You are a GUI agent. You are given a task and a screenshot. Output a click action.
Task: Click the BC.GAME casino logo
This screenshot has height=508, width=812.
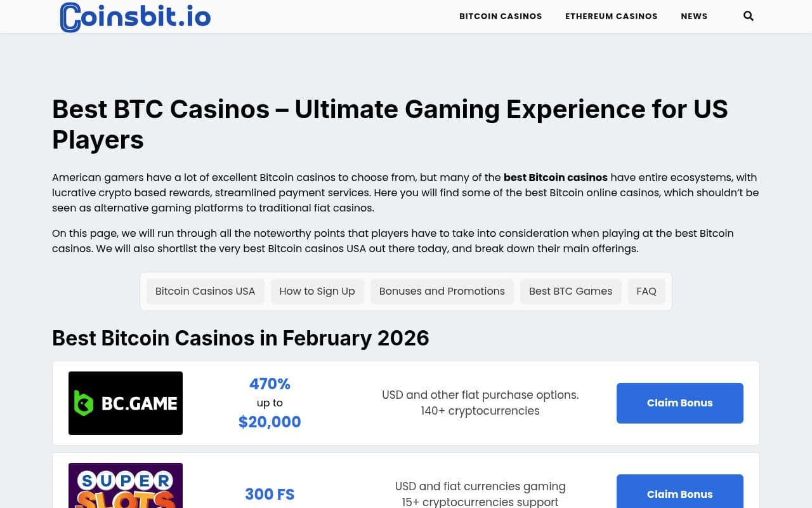[x=126, y=403]
